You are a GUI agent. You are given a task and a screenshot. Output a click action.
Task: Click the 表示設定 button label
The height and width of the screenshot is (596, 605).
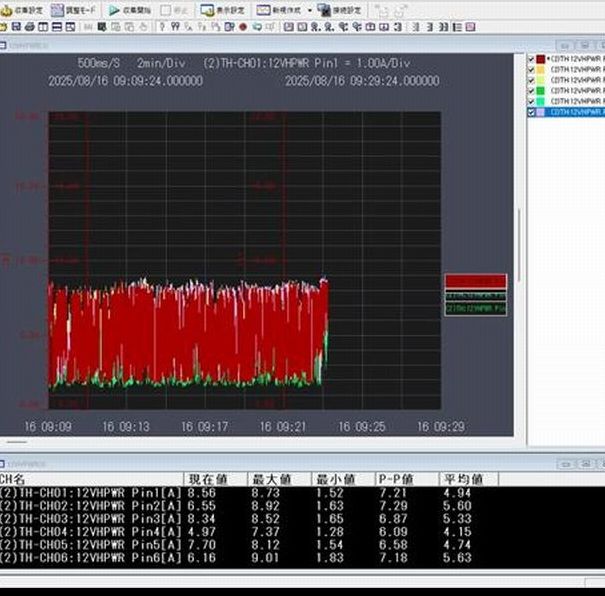230,10
